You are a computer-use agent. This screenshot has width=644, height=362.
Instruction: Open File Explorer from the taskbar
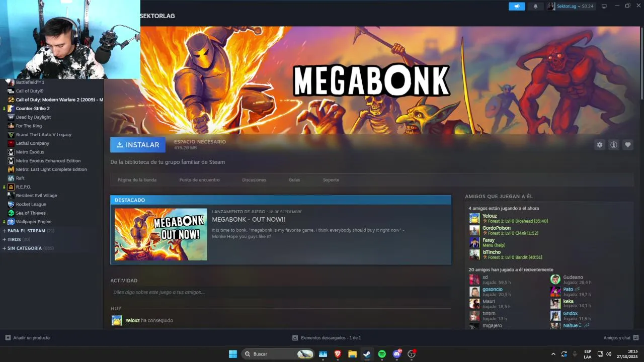click(352, 354)
